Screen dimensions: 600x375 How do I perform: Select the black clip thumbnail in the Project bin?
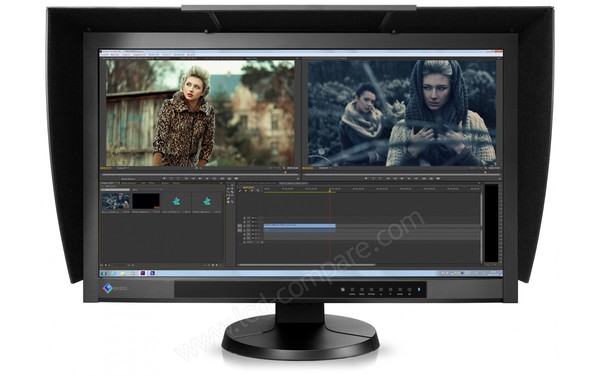(146, 201)
